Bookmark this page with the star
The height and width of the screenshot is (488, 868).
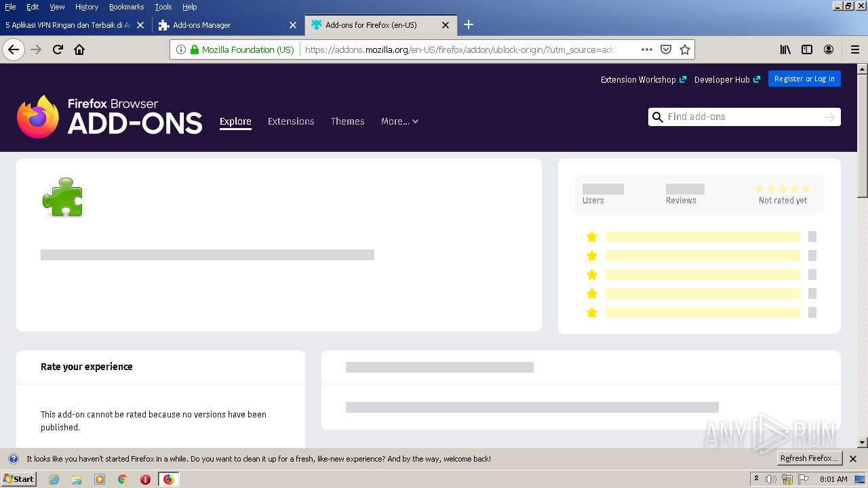coord(685,49)
